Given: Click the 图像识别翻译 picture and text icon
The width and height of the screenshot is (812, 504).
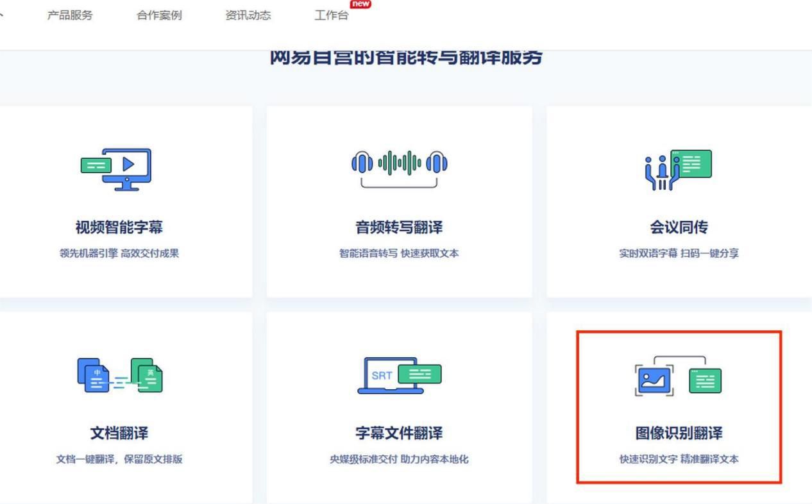Looking at the screenshot, I should 679,376.
